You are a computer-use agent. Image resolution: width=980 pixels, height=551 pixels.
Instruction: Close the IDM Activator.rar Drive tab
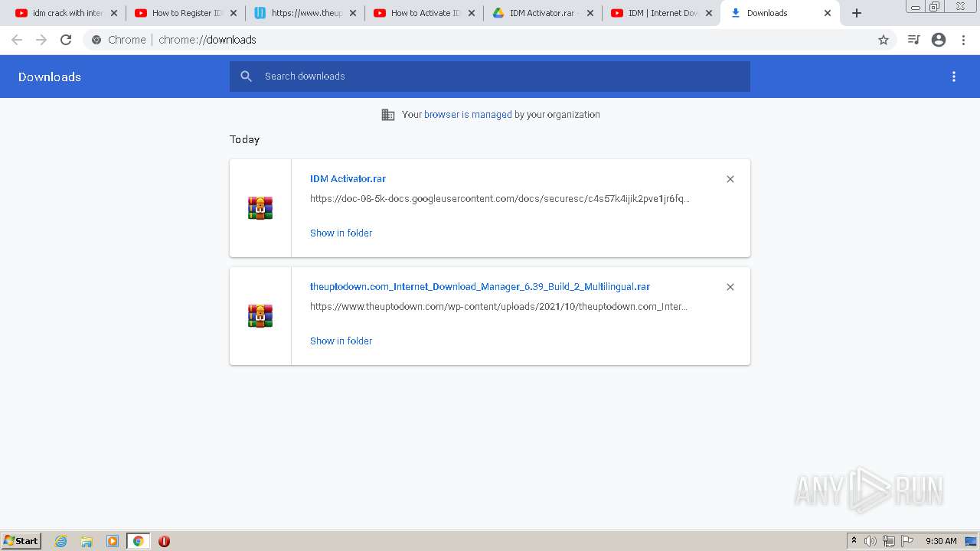[590, 13]
